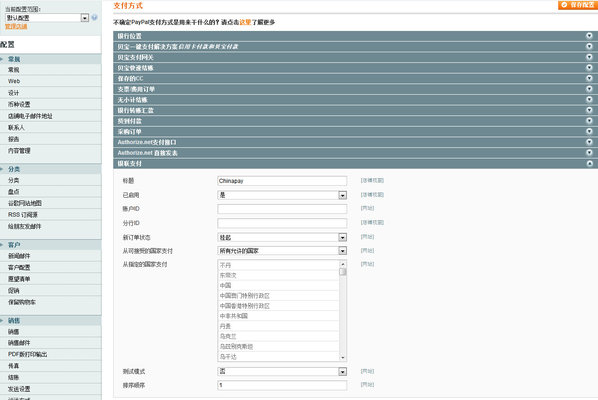Open the 新闻邮件 sidebar tab

pos(51,256)
